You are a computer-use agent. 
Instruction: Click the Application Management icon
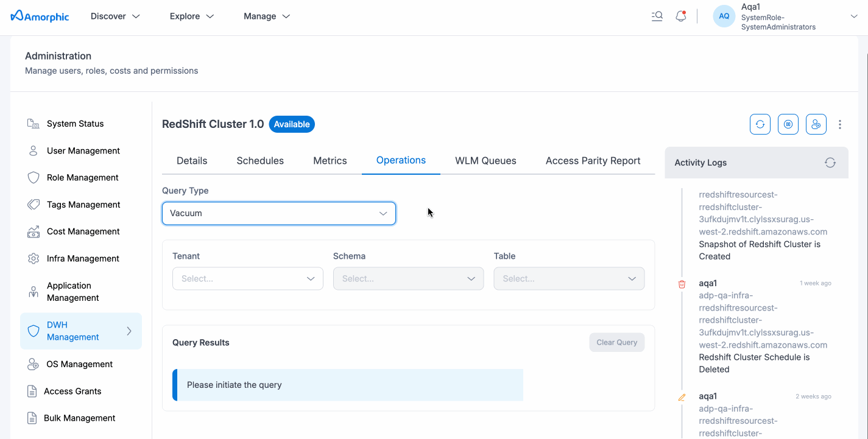point(34,292)
